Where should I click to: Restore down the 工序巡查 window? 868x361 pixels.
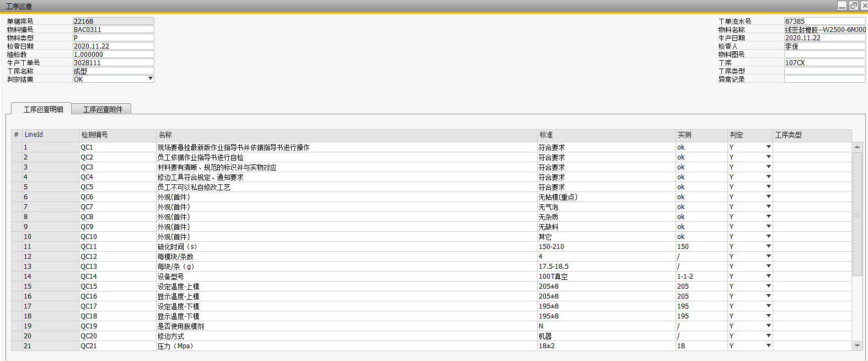coord(853,6)
